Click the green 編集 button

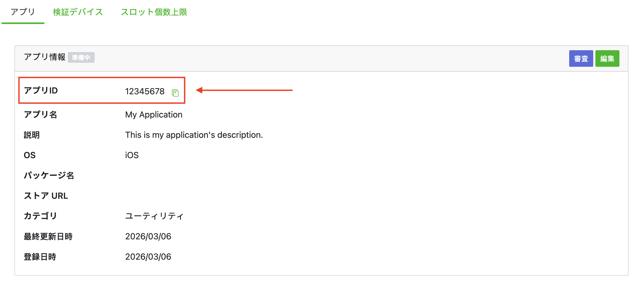607,58
